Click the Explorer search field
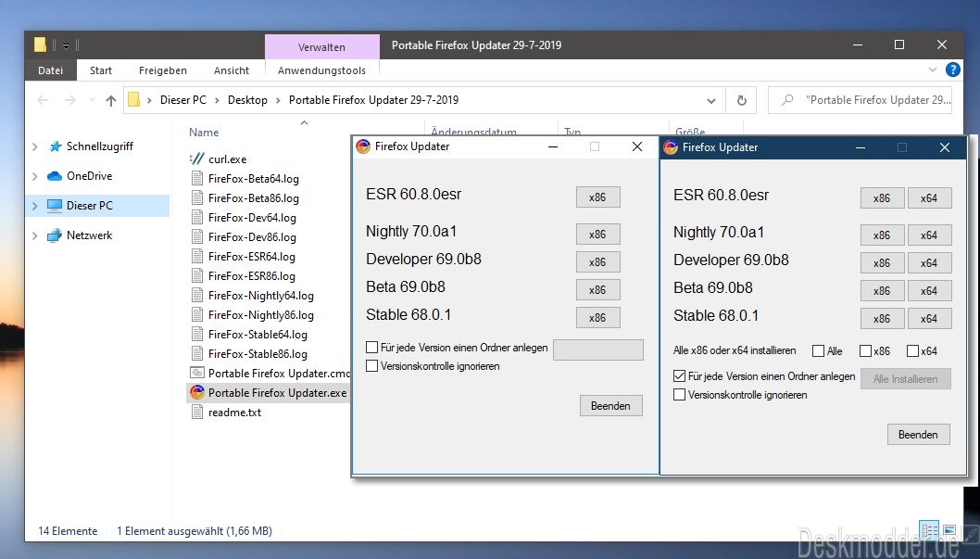980x559 pixels. click(860, 100)
